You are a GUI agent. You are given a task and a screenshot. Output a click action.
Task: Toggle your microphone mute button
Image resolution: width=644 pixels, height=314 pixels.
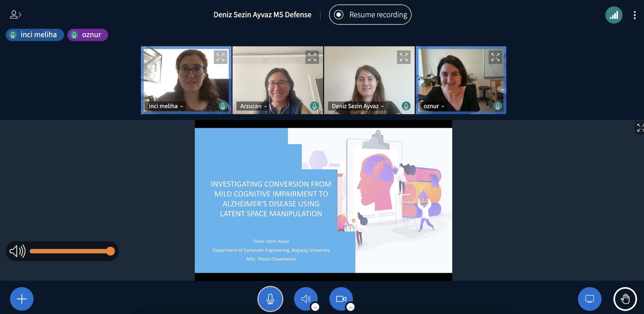tap(270, 299)
